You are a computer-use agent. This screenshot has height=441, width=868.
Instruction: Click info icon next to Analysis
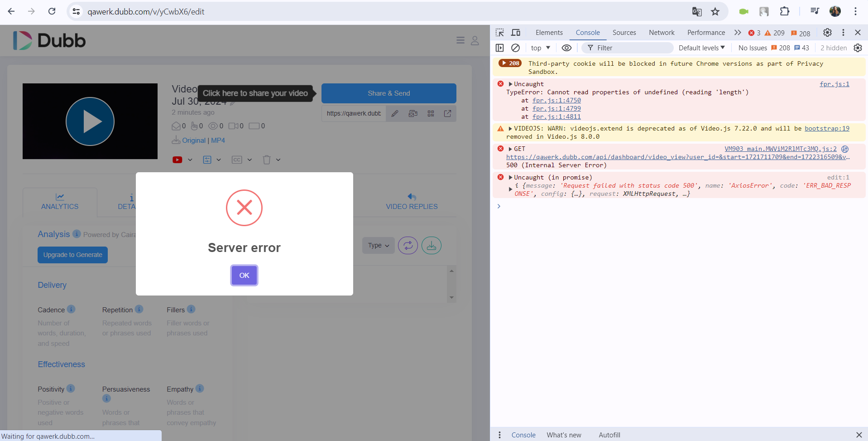[x=77, y=234]
